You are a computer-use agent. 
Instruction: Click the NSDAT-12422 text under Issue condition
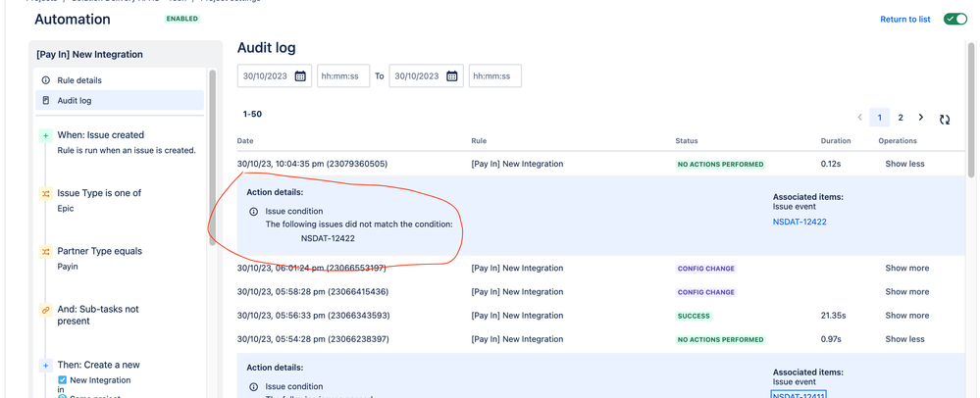point(328,238)
